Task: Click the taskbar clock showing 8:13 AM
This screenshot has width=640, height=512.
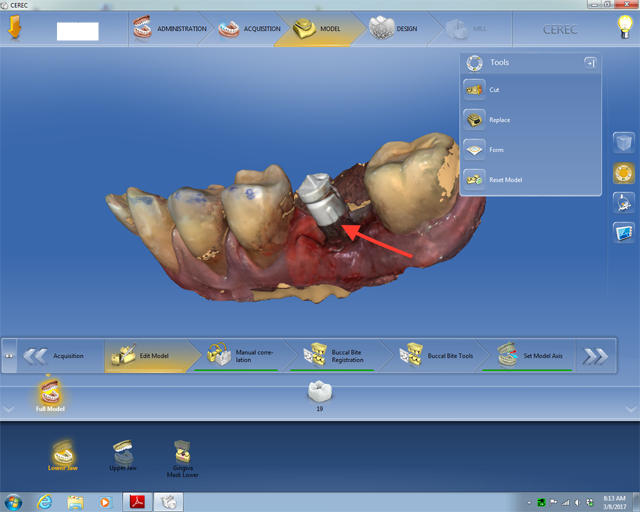Action: (x=615, y=502)
